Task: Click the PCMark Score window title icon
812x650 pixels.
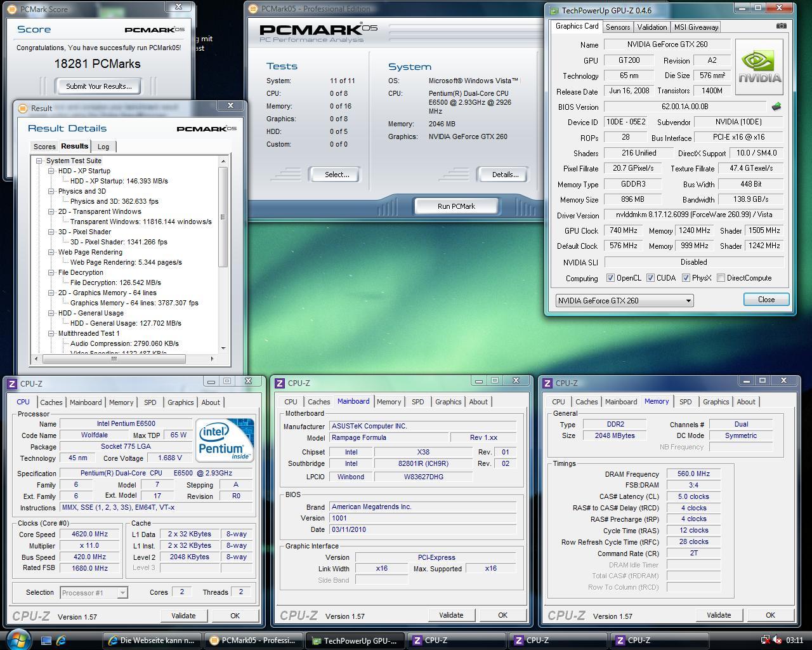Action: point(13,9)
